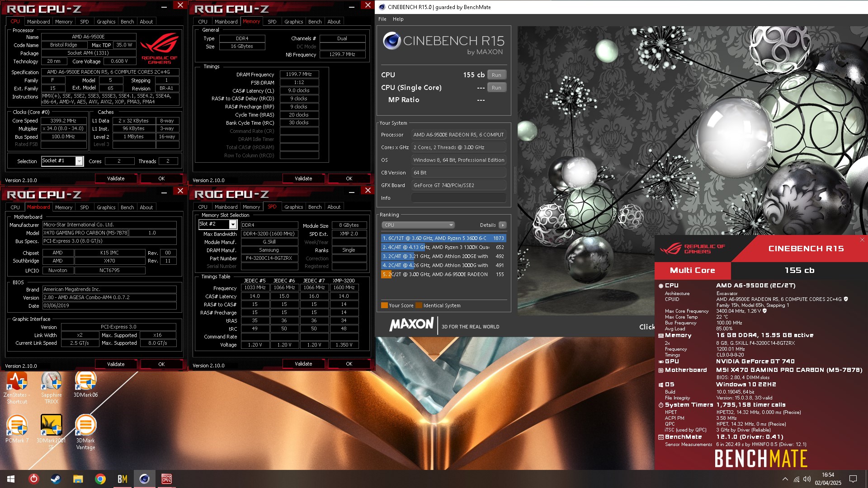Screen dimensions: 868x488
Task: Open Graphics tab in Memory CPU-Z window
Action: point(293,22)
